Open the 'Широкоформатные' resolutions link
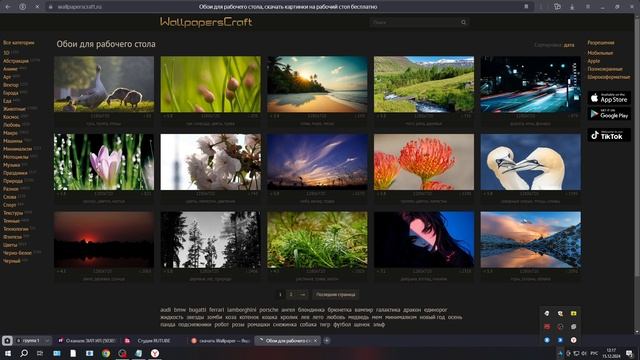 609,77
